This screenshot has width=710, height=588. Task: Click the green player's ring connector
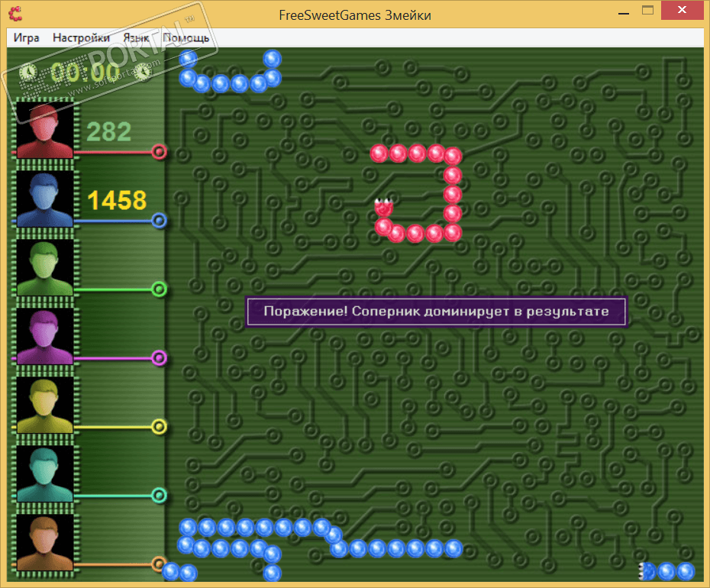(159, 289)
